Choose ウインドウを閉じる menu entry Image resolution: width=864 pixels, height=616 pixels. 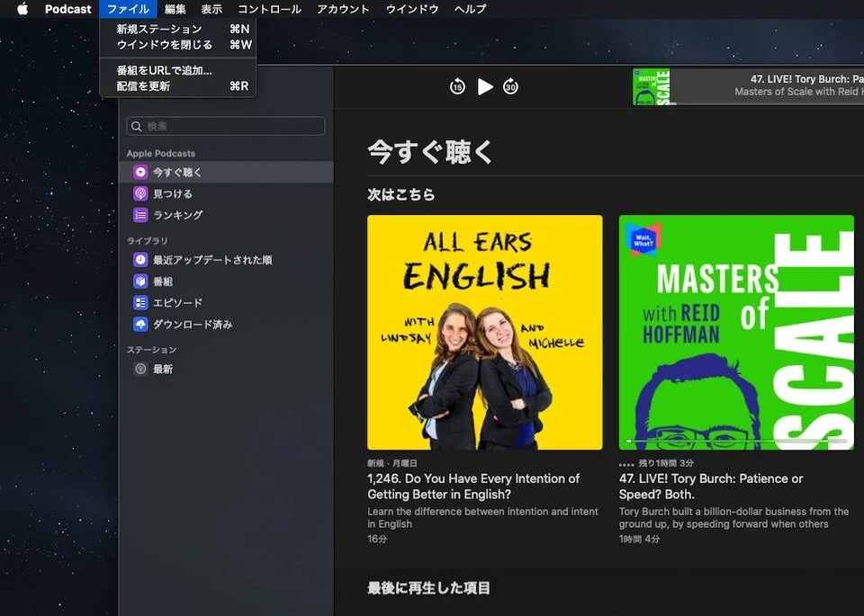point(178,45)
